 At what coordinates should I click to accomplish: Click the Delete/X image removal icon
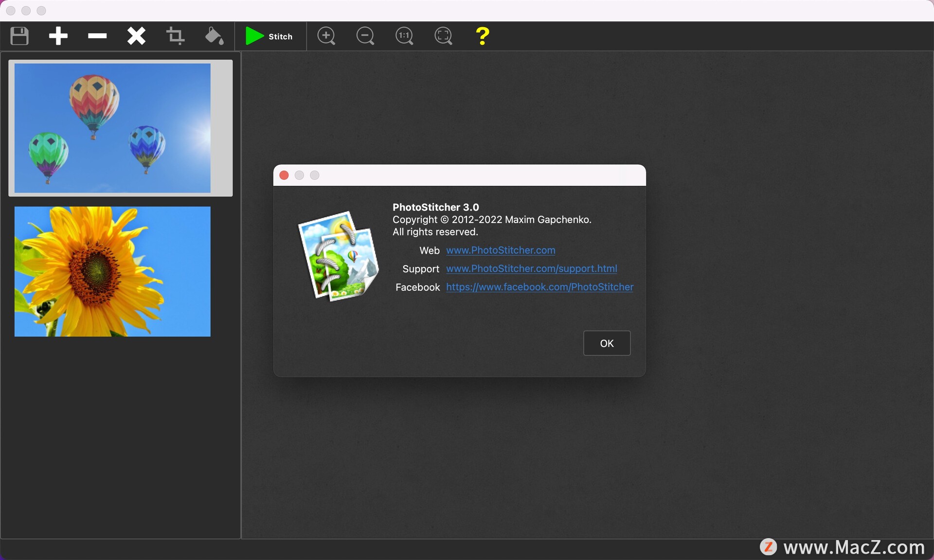coord(136,36)
